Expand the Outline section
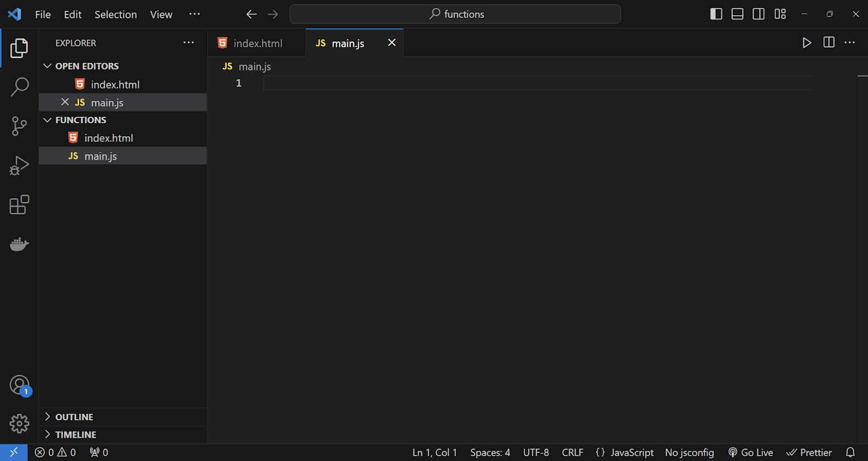 [123, 417]
